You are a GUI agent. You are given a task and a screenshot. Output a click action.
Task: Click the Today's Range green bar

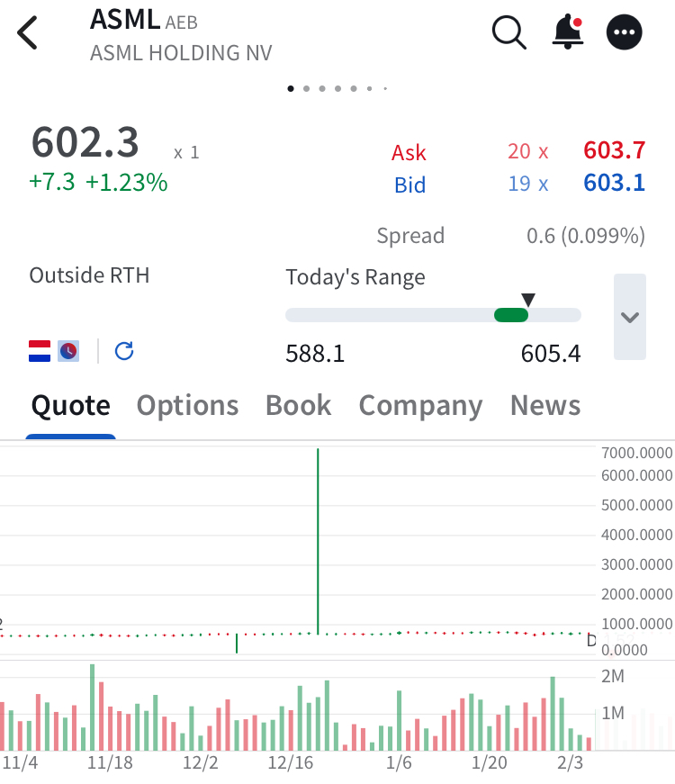click(x=511, y=315)
